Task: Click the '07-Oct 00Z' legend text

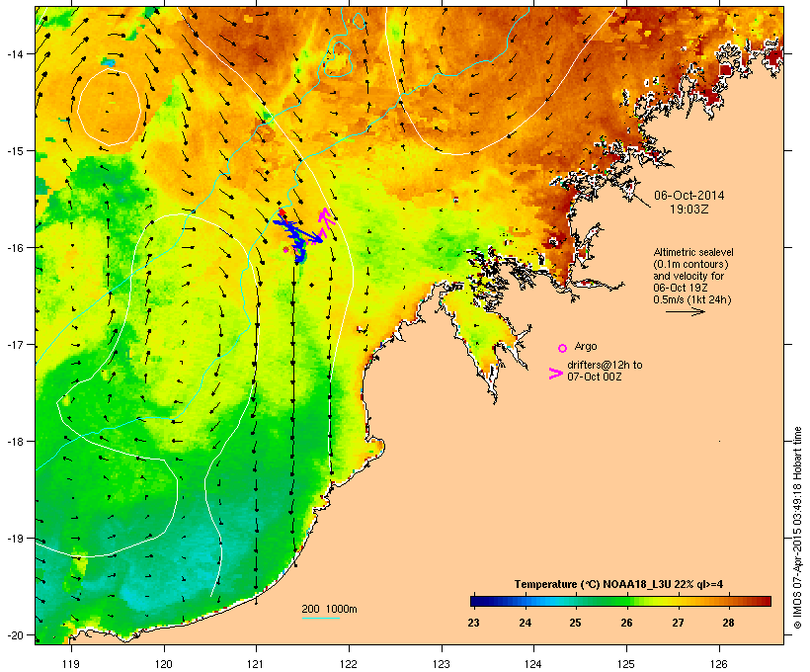Action: click(x=595, y=377)
